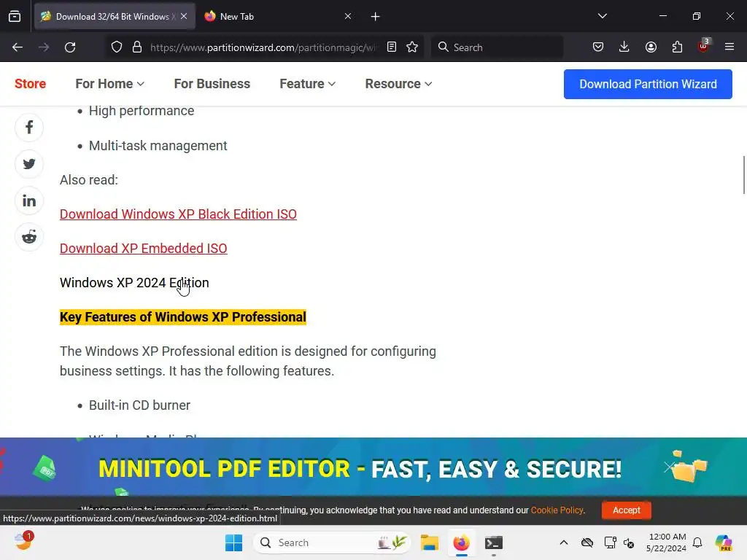Open Firefox recent browsing tab list icon
Viewport: 747px width, 560px height.
(x=15, y=16)
